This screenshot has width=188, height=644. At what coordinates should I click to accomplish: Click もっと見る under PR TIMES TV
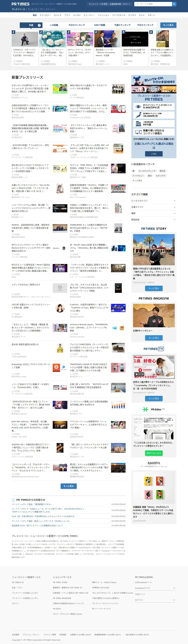point(154,398)
